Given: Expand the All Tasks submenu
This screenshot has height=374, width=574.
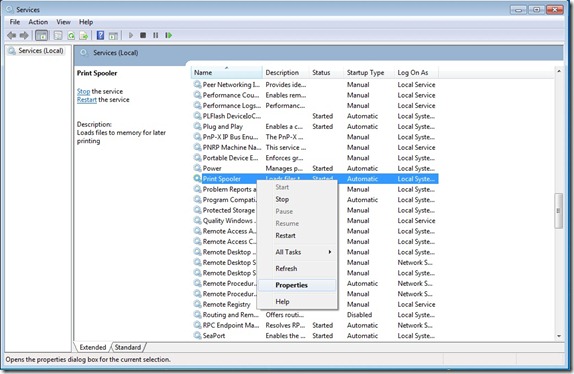Looking at the screenshot, I should [297, 252].
